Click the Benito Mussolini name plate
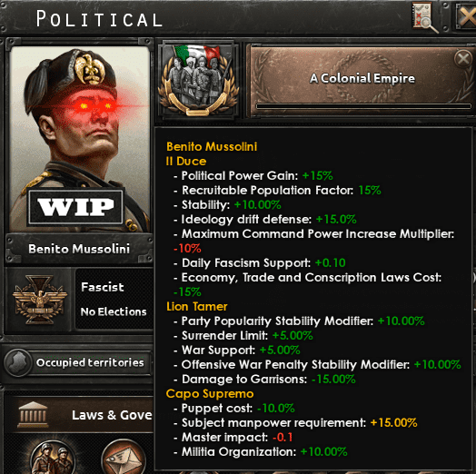 [79, 249]
